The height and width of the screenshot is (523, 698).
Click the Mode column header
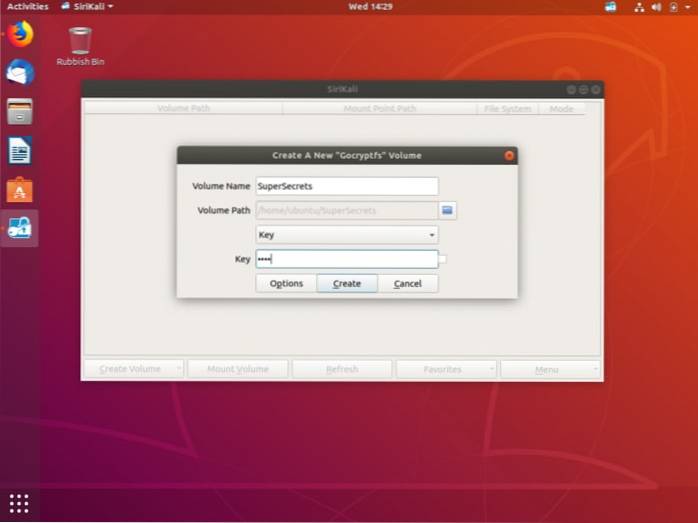(x=561, y=108)
